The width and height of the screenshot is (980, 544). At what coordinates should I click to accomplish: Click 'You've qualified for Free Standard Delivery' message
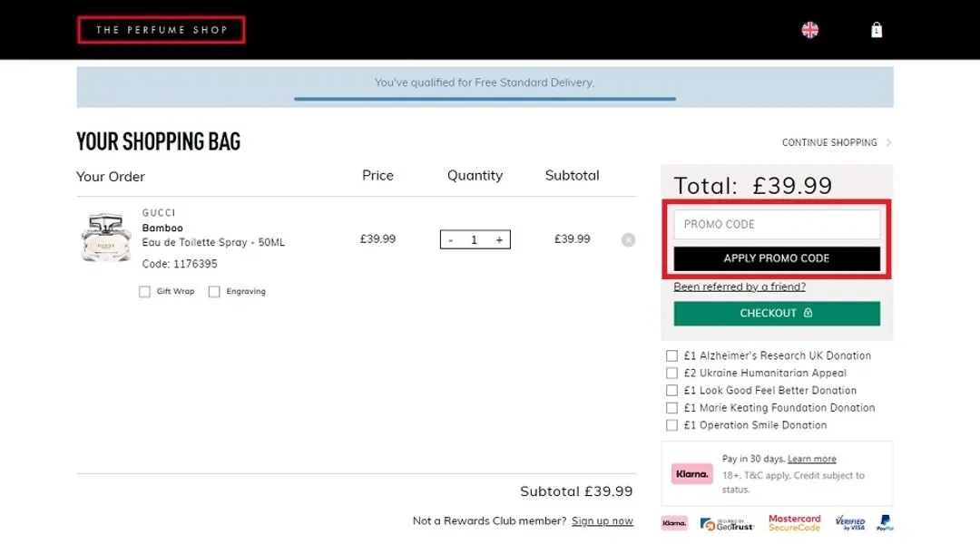pyautogui.click(x=485, y=83)
